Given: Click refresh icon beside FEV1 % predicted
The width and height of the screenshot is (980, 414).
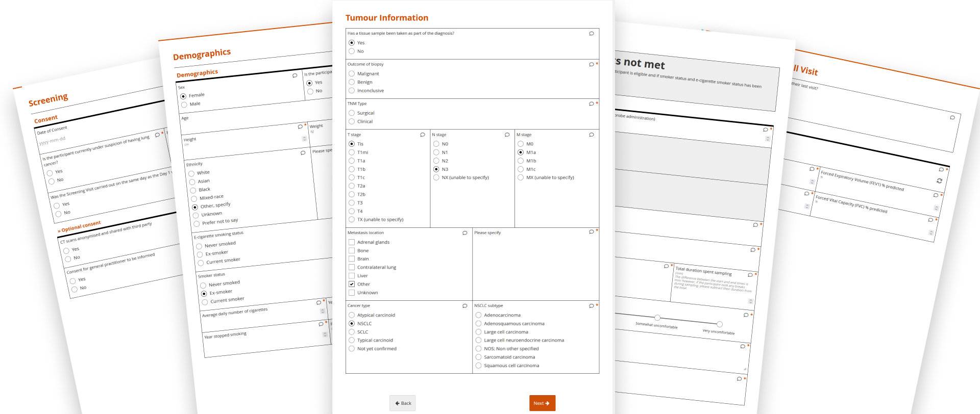Looking at the screenshot, I should click(939, 181).
